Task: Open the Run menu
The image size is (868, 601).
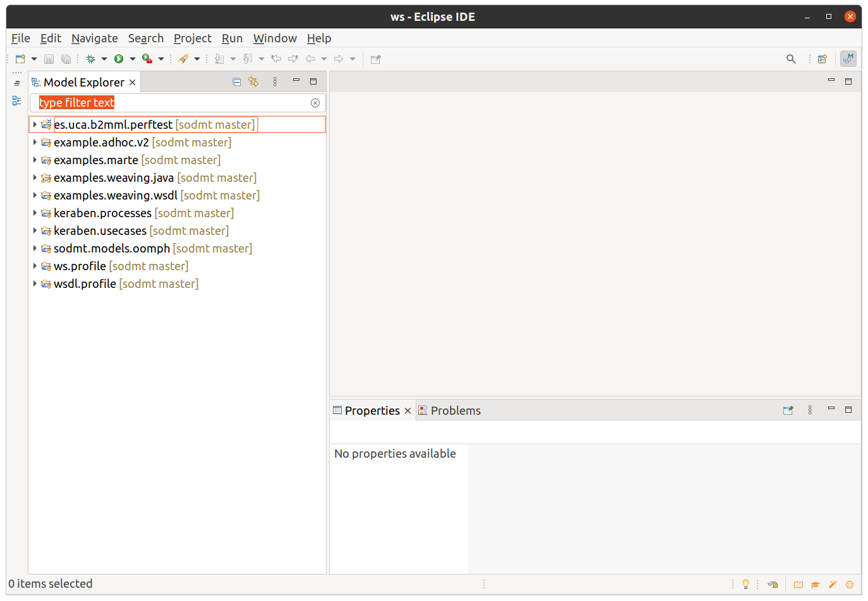Action: (232, 39)
